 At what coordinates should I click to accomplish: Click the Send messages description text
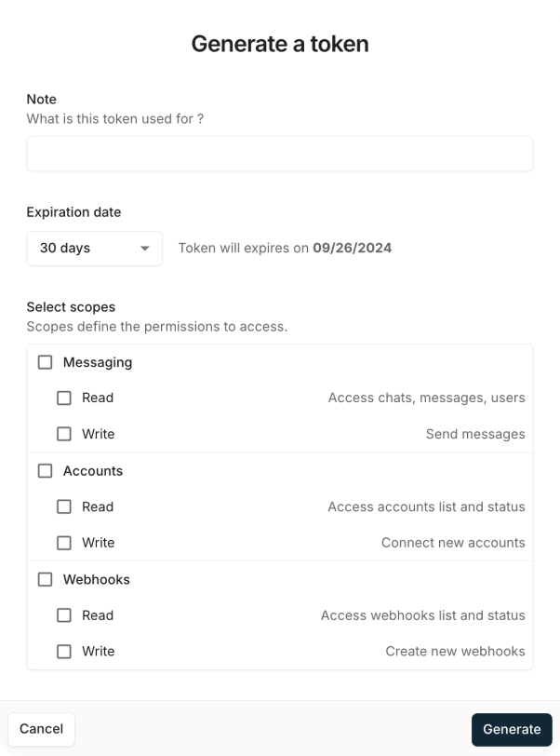[475, 434]
